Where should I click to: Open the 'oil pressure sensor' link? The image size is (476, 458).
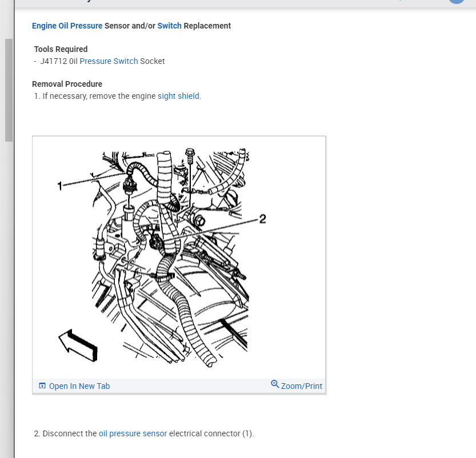pos(133,433)
